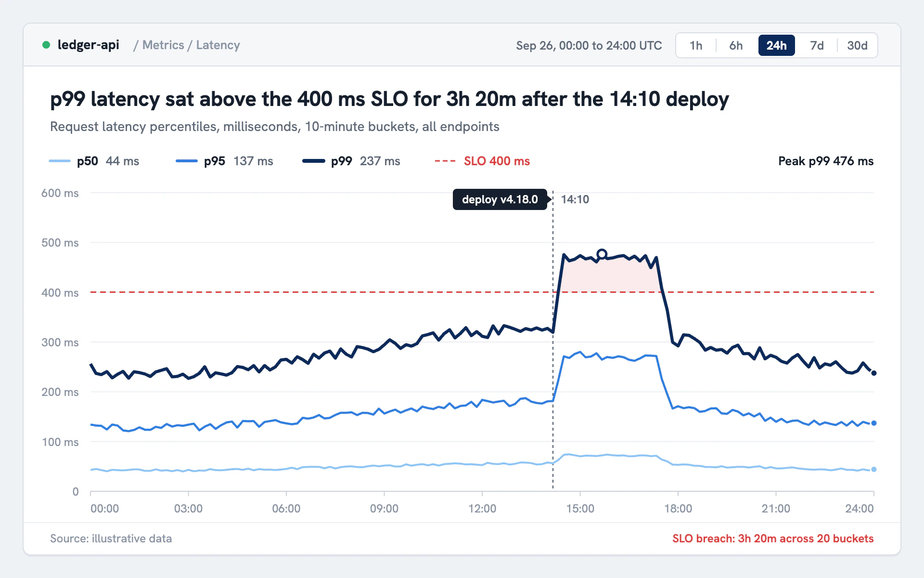Screen dimensions: 924x578
Task: Click the request latency percentiles subtitle
Action: 275,127
